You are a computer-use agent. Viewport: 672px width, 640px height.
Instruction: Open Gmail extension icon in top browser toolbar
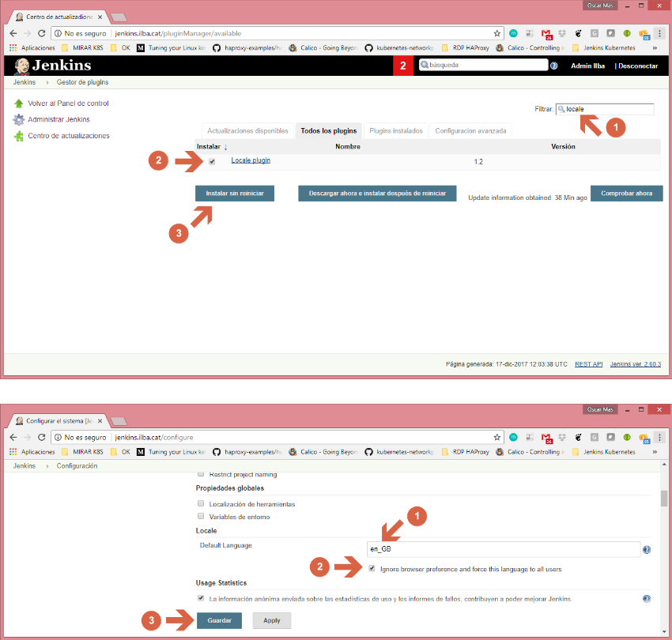546,34
